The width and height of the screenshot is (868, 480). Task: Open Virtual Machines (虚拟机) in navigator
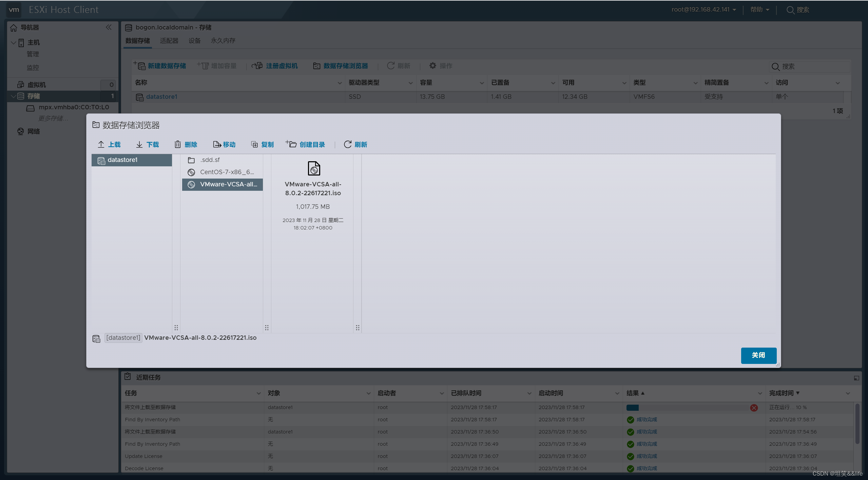point(37,85)
